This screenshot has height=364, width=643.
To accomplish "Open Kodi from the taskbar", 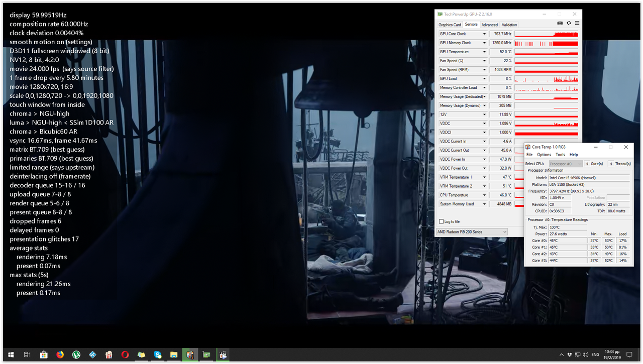I will [92, 354].
